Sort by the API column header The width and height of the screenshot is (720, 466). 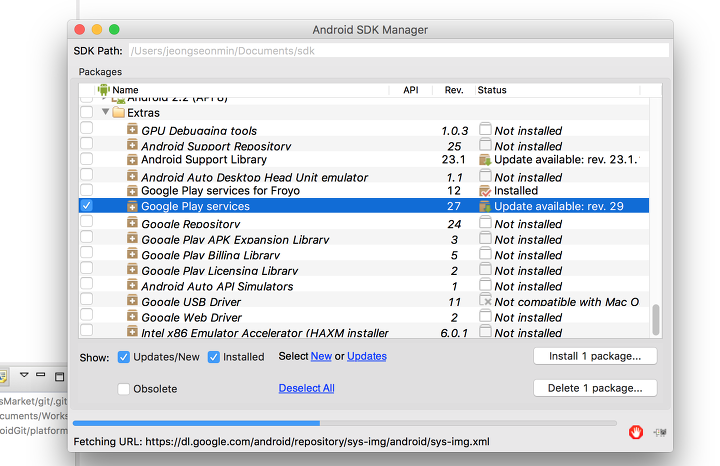tap(411, 90)
